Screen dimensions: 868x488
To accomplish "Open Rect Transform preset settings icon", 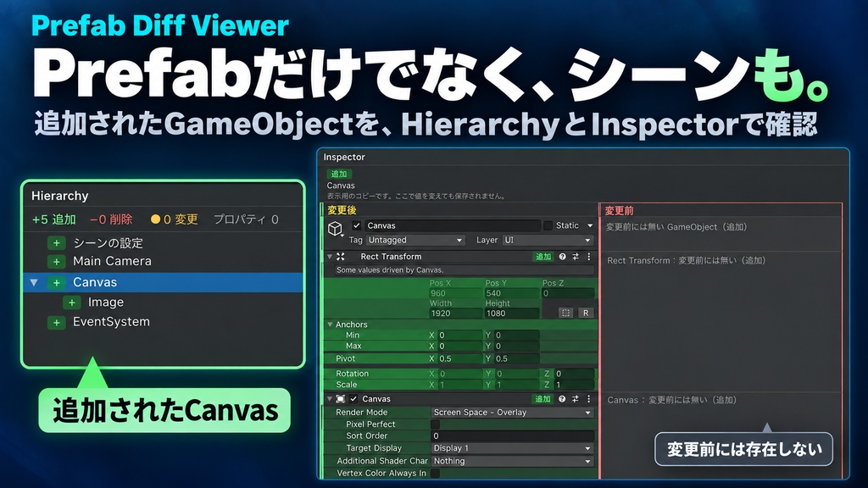I will (576, 257).
